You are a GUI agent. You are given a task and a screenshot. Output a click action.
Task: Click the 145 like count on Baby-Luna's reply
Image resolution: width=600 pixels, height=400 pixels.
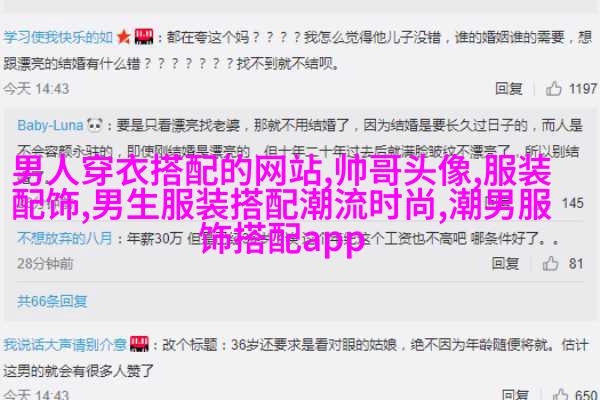[572, 203]
